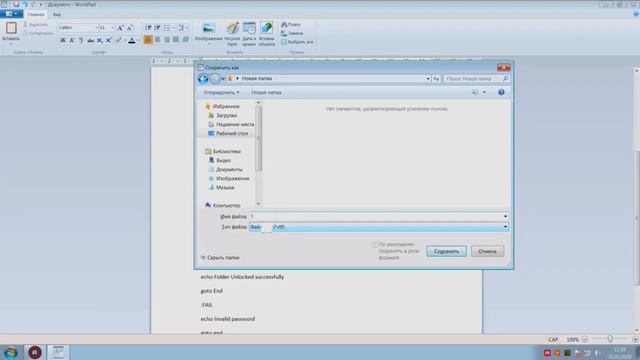The width and height of the screenshot is (640, 360).
Task: Click the Отмена button
Action: coord(487,251)
